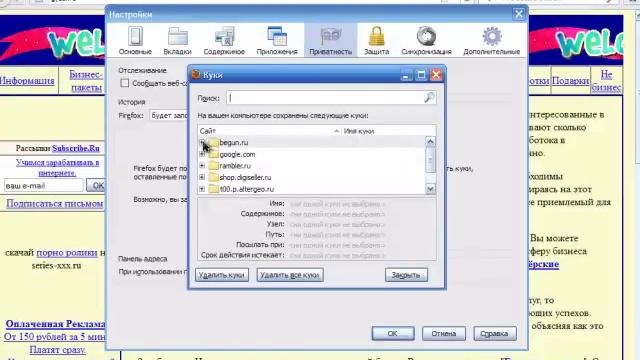This screenshot has width=640, height=360.
Task: Toggle the Сообщать веб-сайтам tracking checkbox
Action: pyautogui.click(x=124, y=83)
